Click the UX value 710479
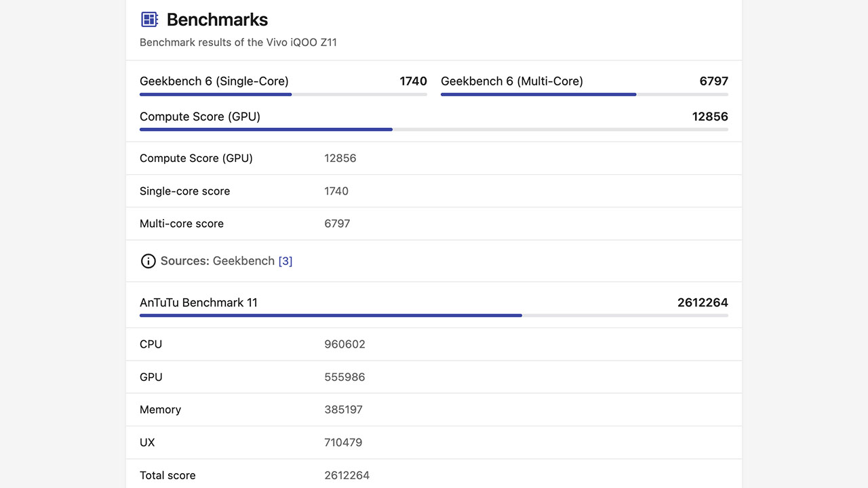 (343, 443)
